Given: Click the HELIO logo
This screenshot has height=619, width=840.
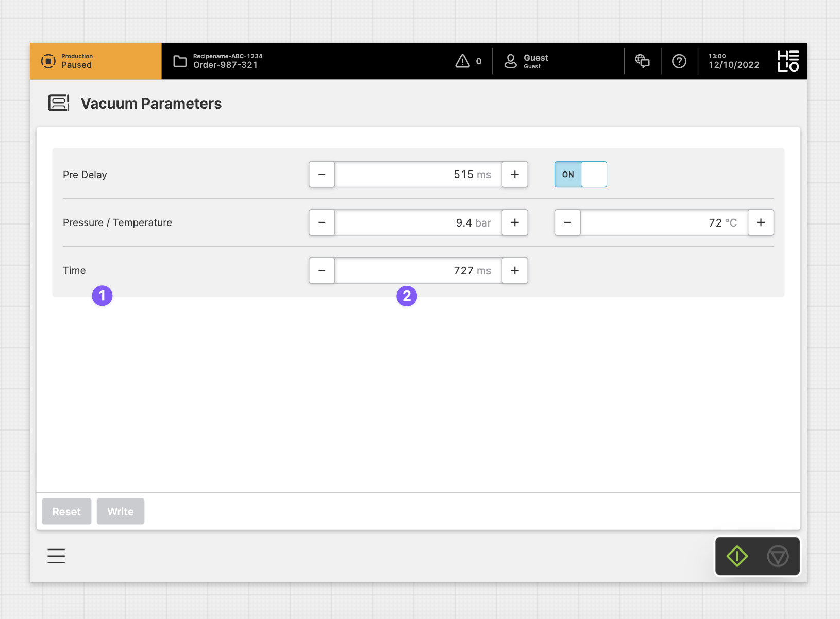Looking at the screenshot, I should click(x=788, y=61).
